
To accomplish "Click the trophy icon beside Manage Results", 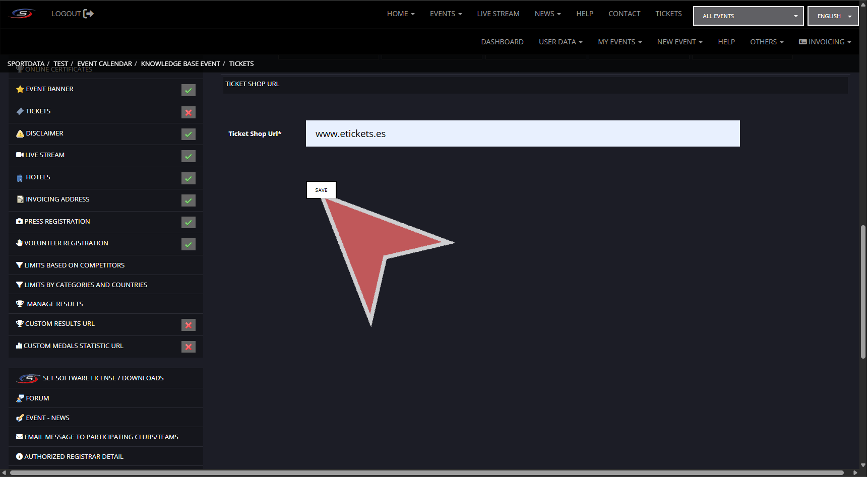I will coord(20,304).
